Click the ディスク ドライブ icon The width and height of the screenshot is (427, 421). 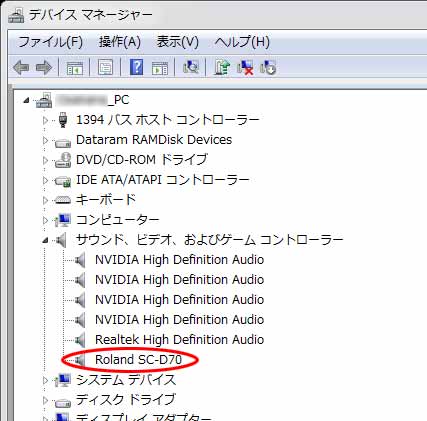(63, 403)
